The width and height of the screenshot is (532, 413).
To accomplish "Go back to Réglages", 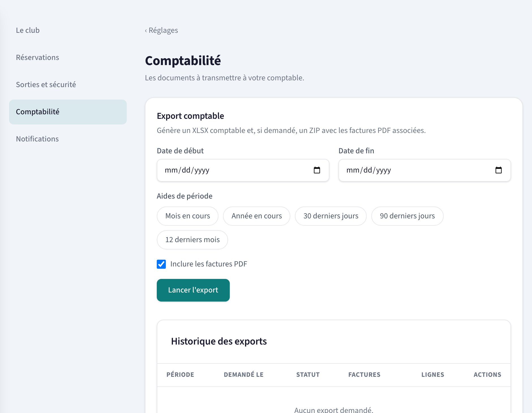I will [161, 30].
